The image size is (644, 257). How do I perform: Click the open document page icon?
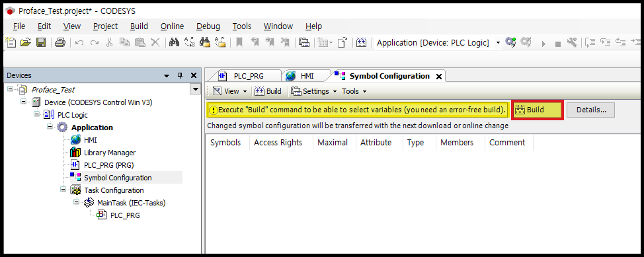(x=342, y=42)
